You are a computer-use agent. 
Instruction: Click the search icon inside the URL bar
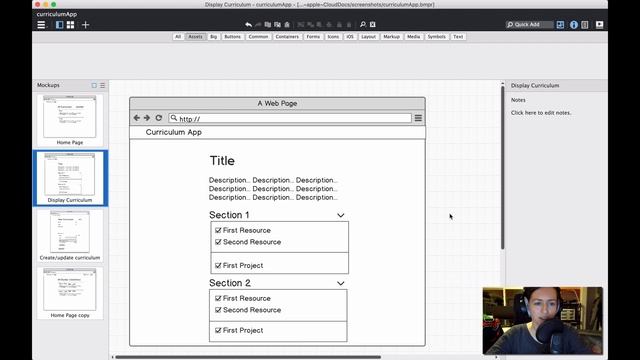[174, 118]
